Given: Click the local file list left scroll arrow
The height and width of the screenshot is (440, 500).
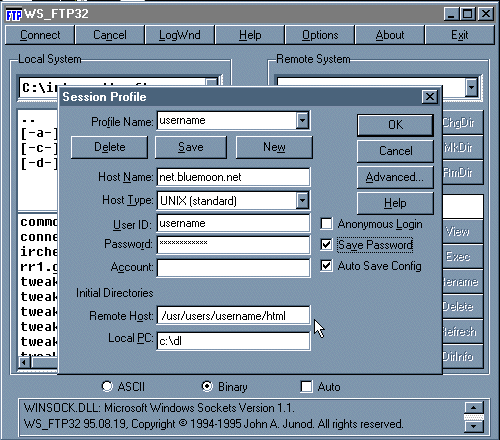Looking at the screenshot, I should (x=24, y=362).
